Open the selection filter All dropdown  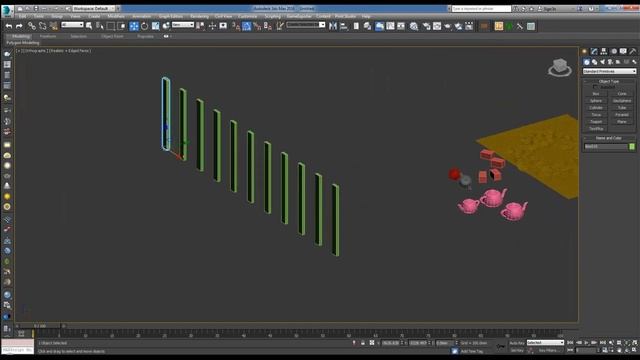click(x=72, y=25)
